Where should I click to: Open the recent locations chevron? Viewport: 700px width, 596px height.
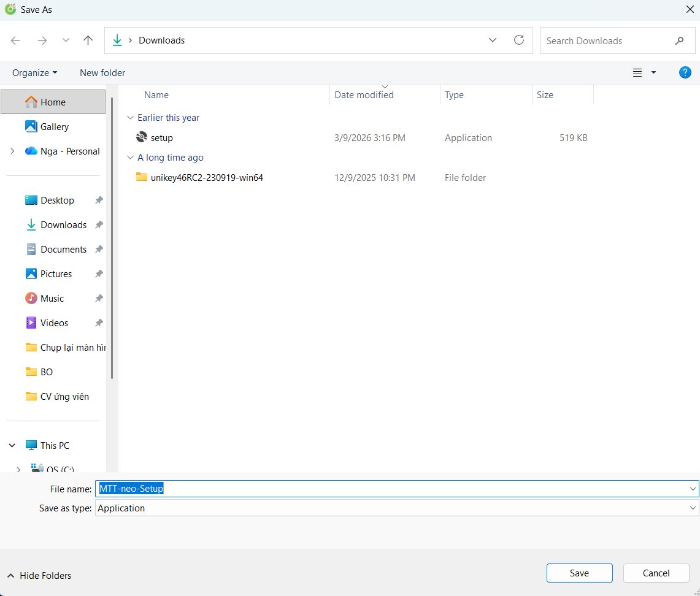click(x=66, y=40)
